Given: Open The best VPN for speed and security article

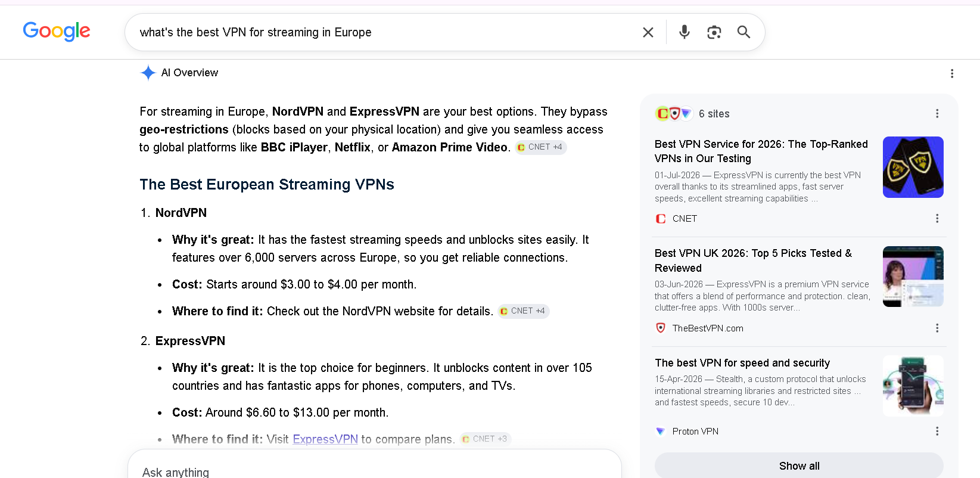Looking at the screenshot, I should [742, 363].
